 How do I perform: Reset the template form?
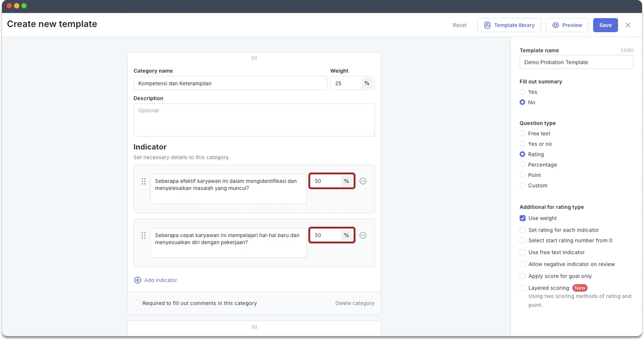click(x=459, y=25)
